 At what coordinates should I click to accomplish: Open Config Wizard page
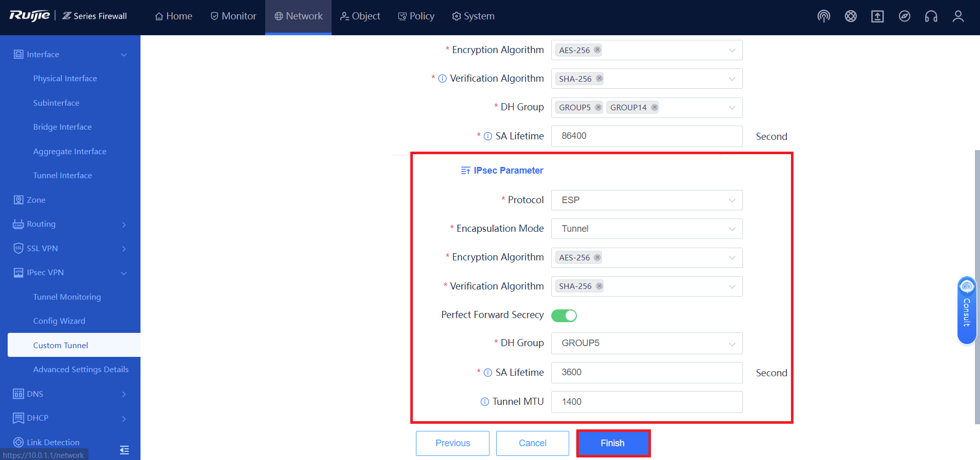pyautogui.click(x=59, y=321)
